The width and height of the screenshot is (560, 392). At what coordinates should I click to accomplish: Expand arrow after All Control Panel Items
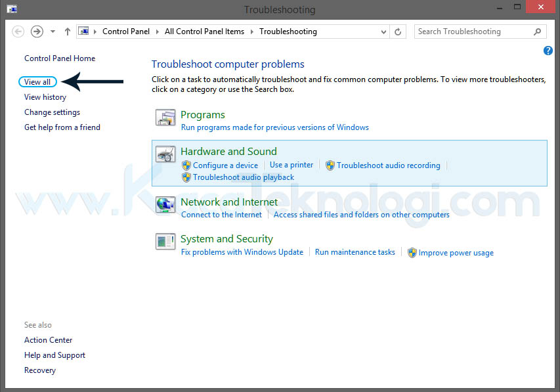pos(252,32)
